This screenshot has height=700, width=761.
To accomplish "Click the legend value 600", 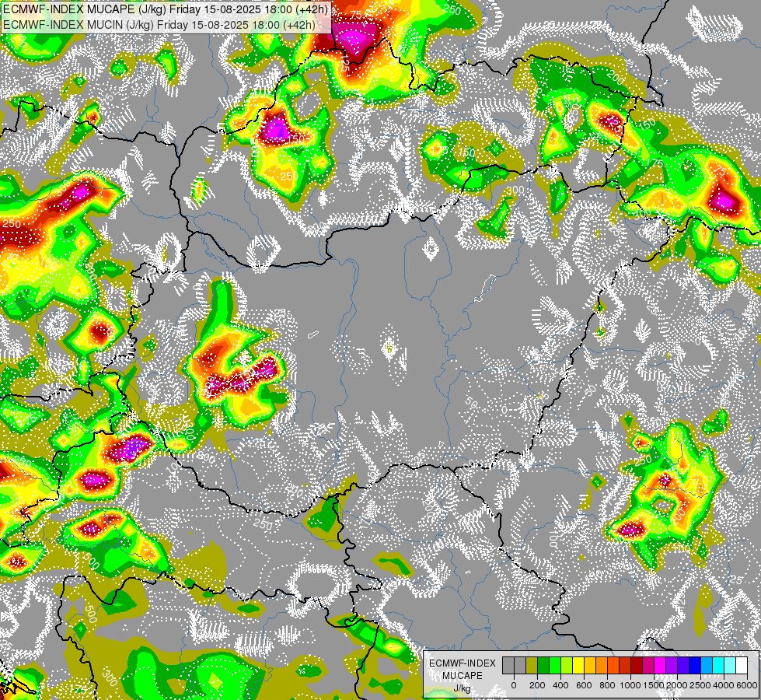I will 584,685.
